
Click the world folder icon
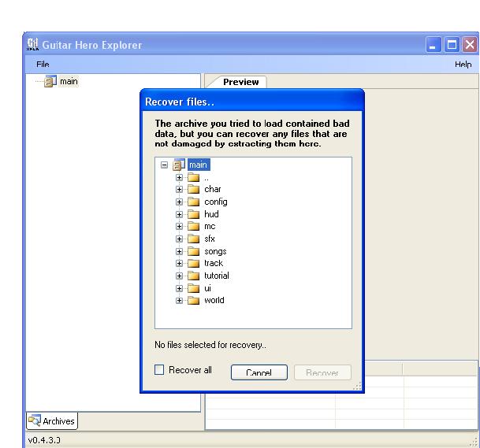pos(193,300)
